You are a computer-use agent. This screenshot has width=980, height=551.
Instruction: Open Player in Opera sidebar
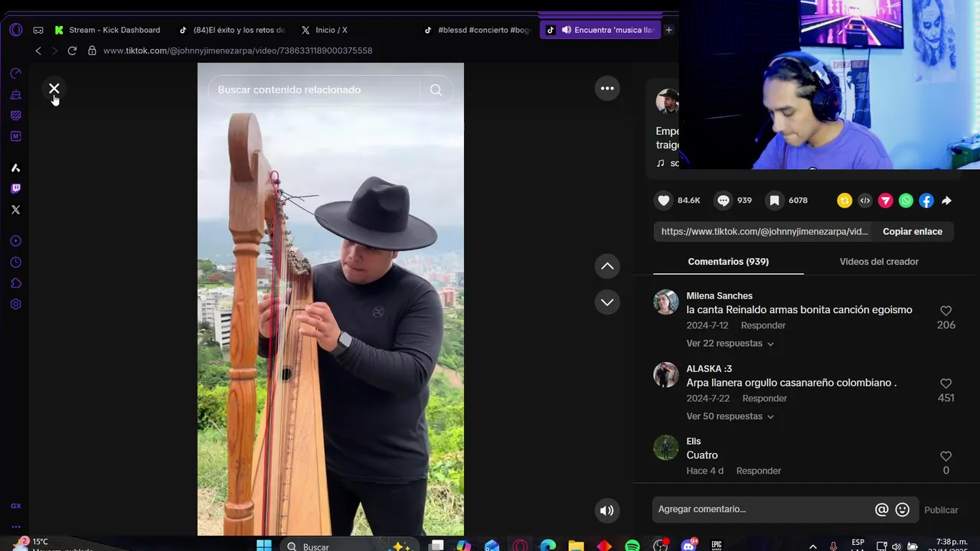click(x=15, y=241)
